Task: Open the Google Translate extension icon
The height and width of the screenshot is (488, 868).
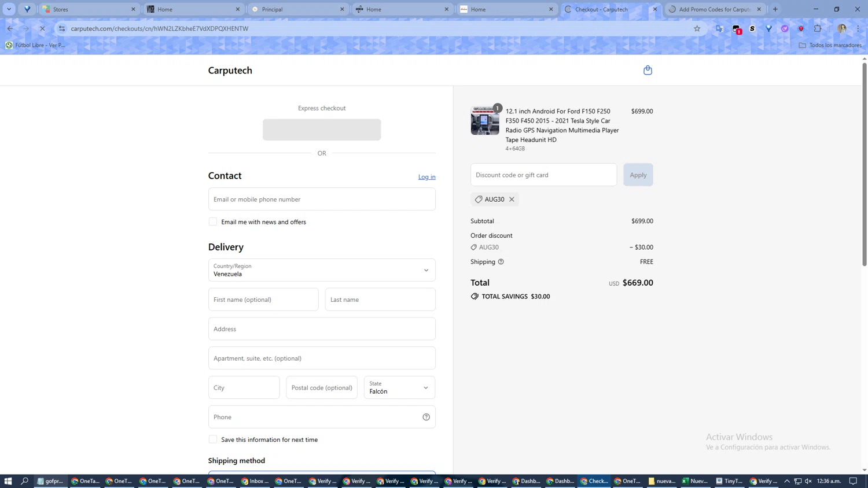Action: click(719, 28)
